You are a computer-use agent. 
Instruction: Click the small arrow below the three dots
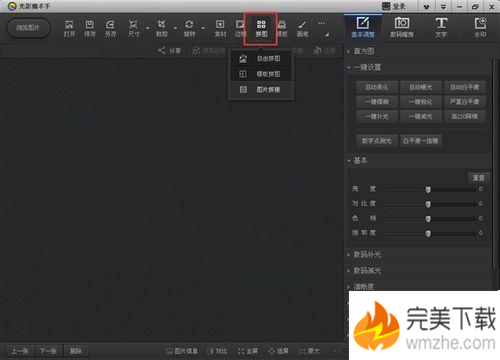[327, 34]
